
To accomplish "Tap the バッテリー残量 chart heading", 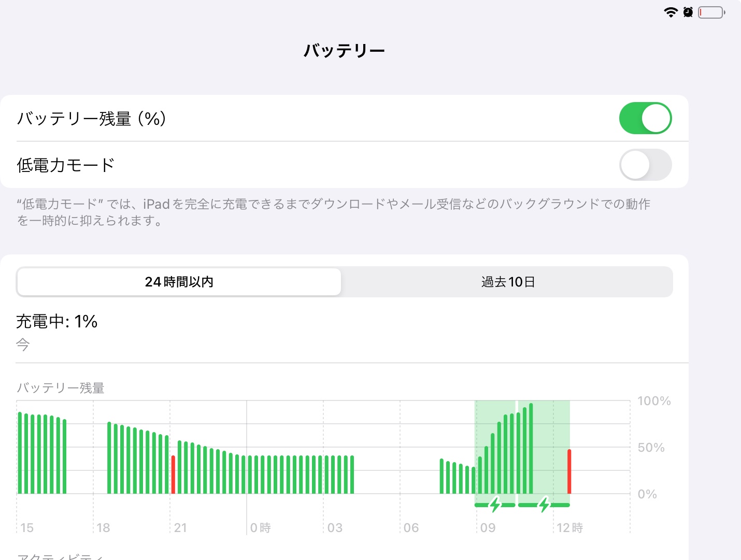I will coord(61,388).
